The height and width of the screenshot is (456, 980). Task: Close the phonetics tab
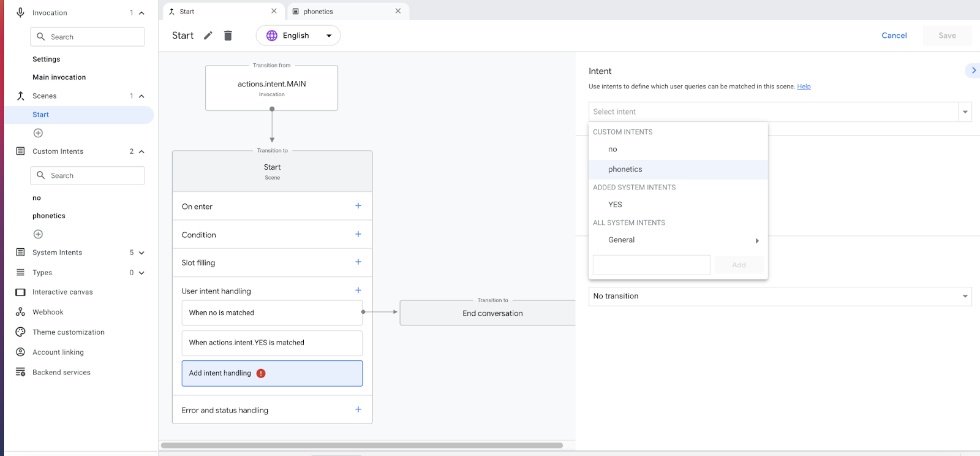pyautogui.click(x=398, y=11)
